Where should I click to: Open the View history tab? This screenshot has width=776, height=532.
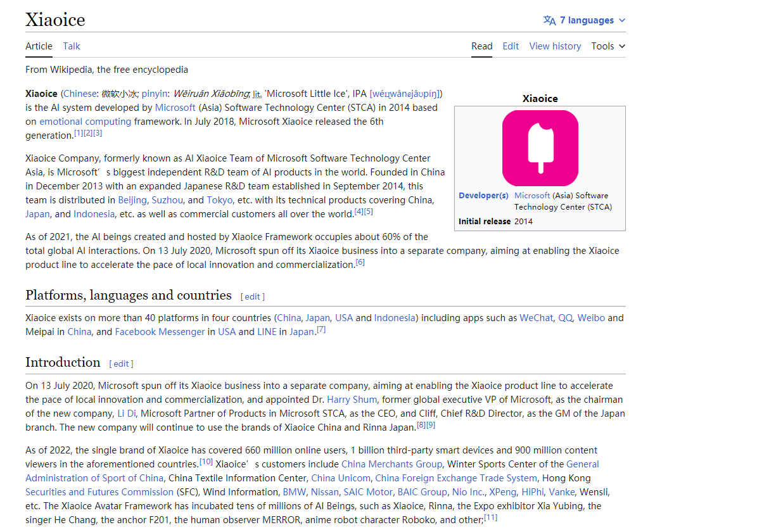point(555,46)
